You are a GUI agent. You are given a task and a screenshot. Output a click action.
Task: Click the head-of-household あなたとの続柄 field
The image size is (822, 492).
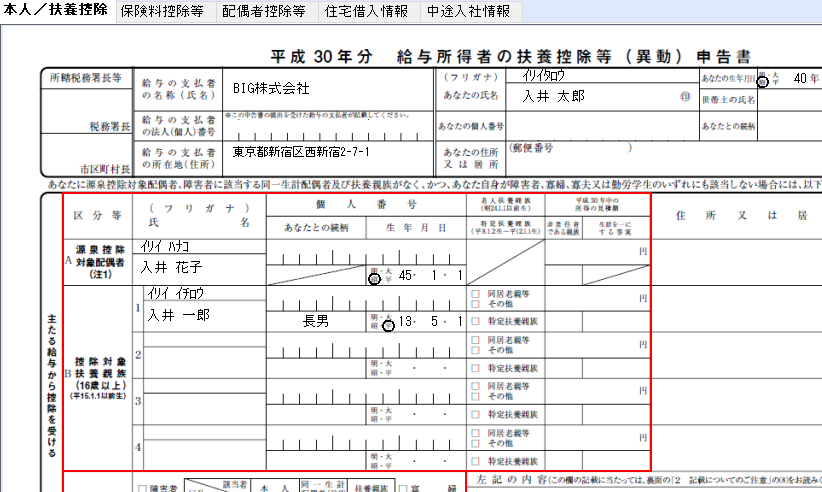(789, 126)
